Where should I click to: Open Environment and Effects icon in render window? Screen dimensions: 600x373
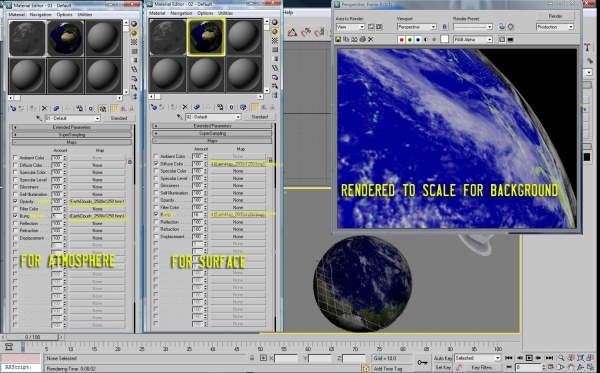tap(510, 27)
